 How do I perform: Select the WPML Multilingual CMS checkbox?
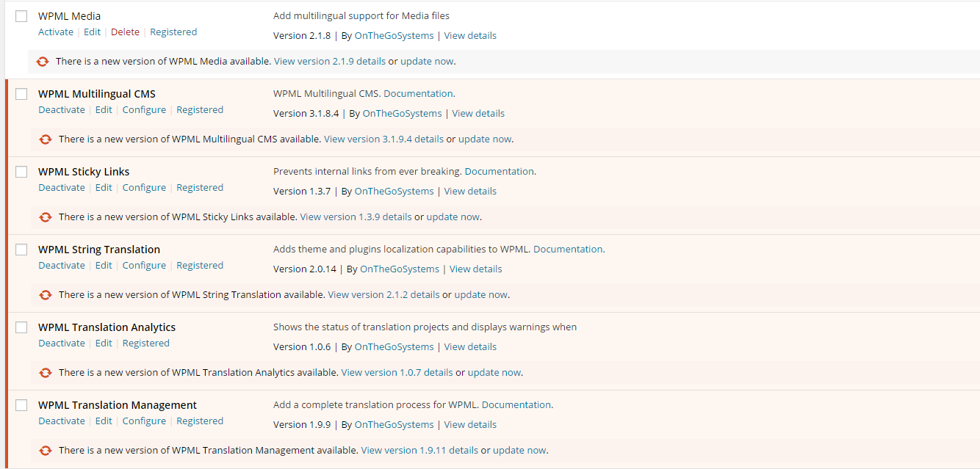pos(21,94)
